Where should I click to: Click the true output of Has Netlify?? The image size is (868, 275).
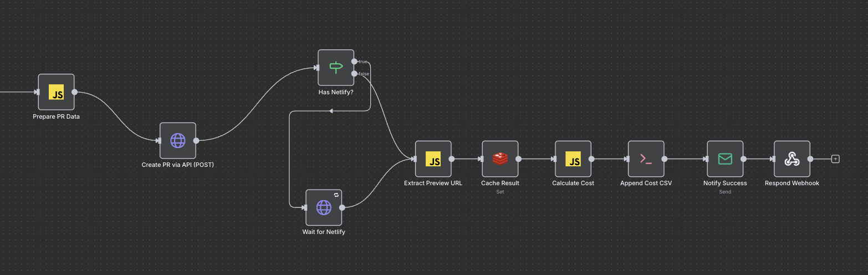[354, 62]
